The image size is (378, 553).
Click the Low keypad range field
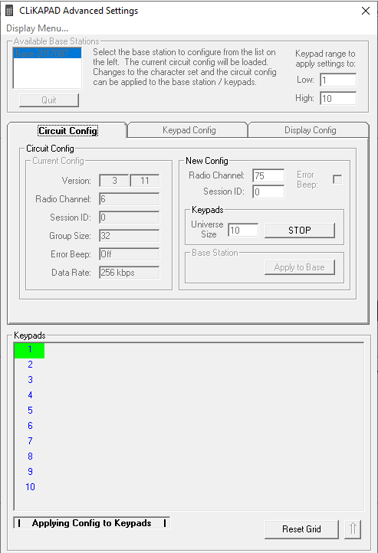(338, 80)
